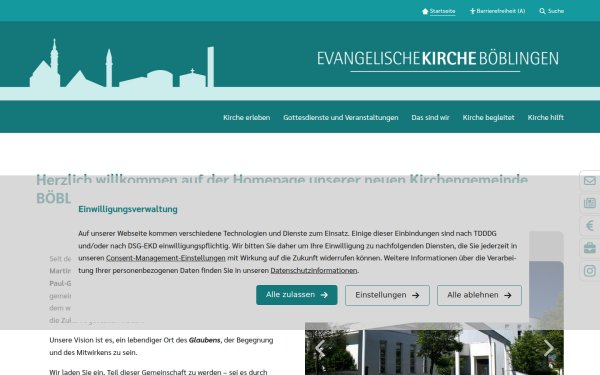Open consent Einstellungen button
600x375 pixels.
click(387, 295)
